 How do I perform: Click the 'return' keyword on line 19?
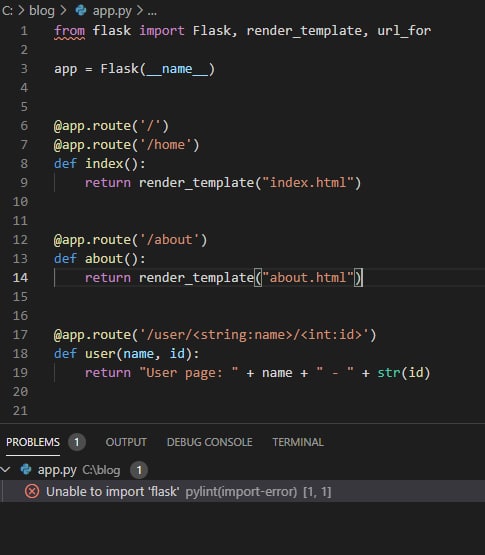108,373
